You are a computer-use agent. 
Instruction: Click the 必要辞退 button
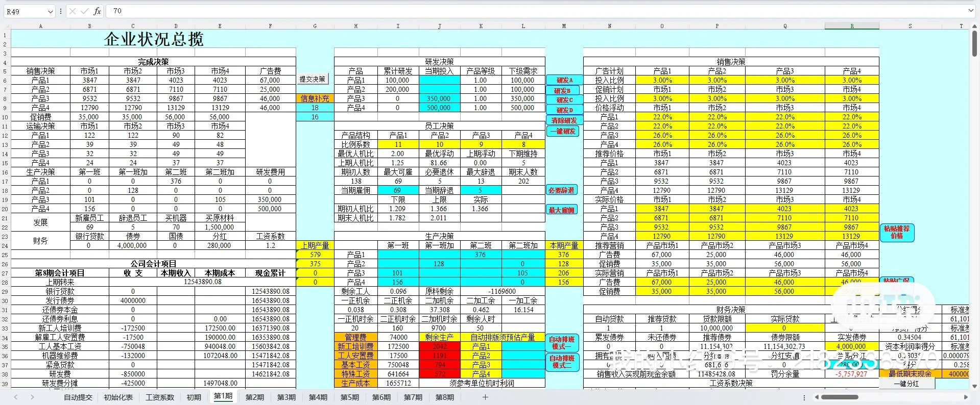point(562,190)
